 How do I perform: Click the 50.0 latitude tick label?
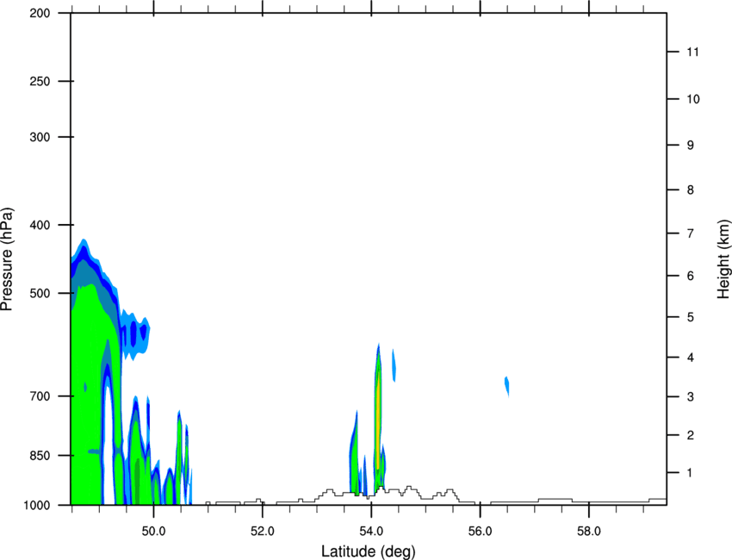click(x=153, y=532)
